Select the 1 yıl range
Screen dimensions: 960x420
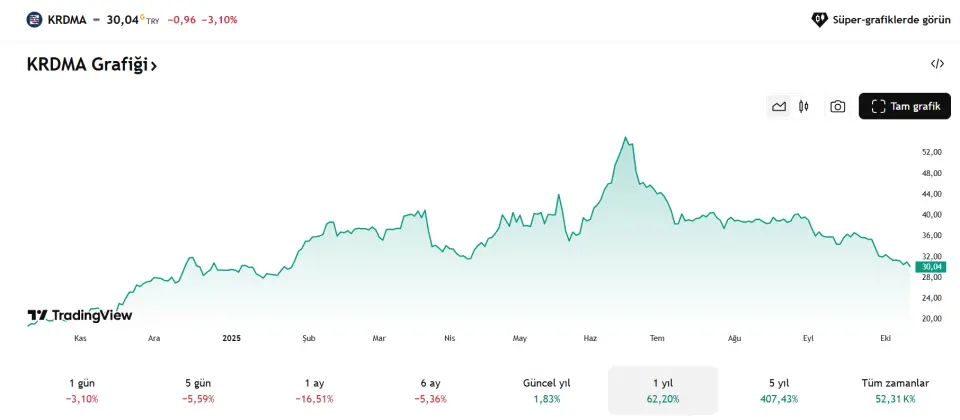tap(662, 390)
